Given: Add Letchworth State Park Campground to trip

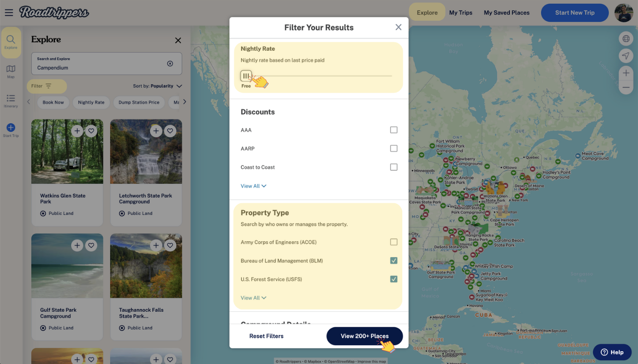Looking at the screenshot, I should click(156, 131).
